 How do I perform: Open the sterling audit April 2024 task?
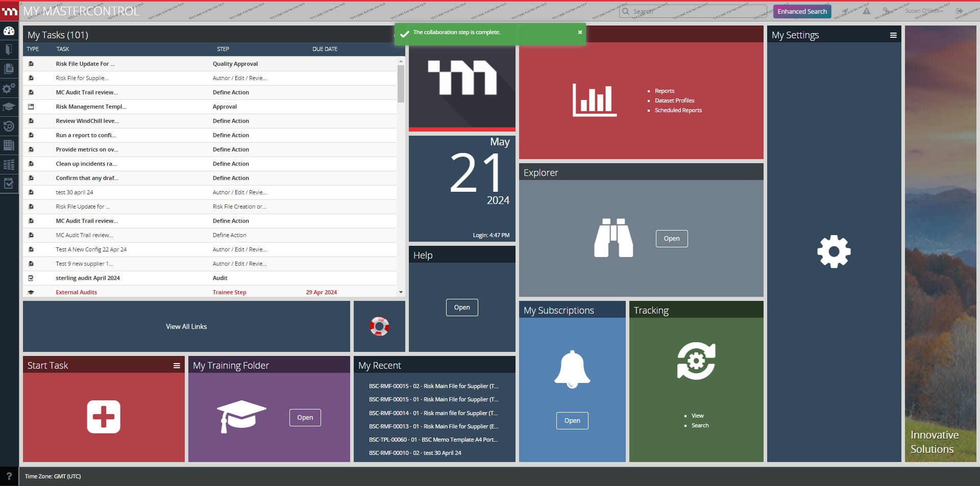[x=87, y=278]
